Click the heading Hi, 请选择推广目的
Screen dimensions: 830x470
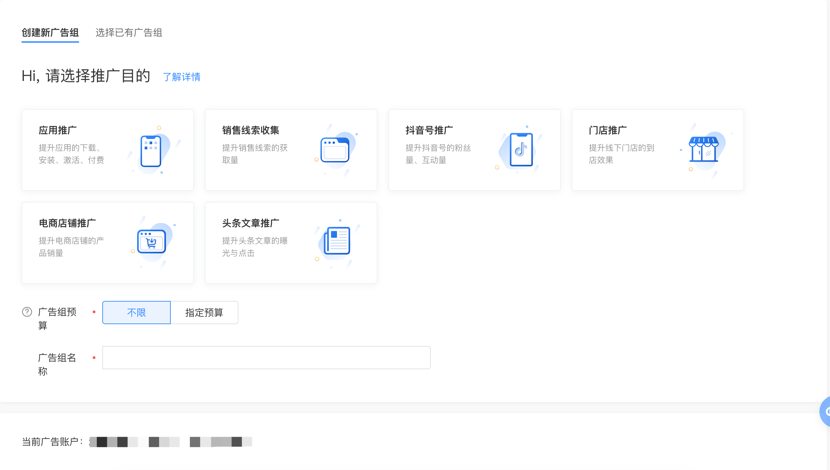(x=86, y=76)
